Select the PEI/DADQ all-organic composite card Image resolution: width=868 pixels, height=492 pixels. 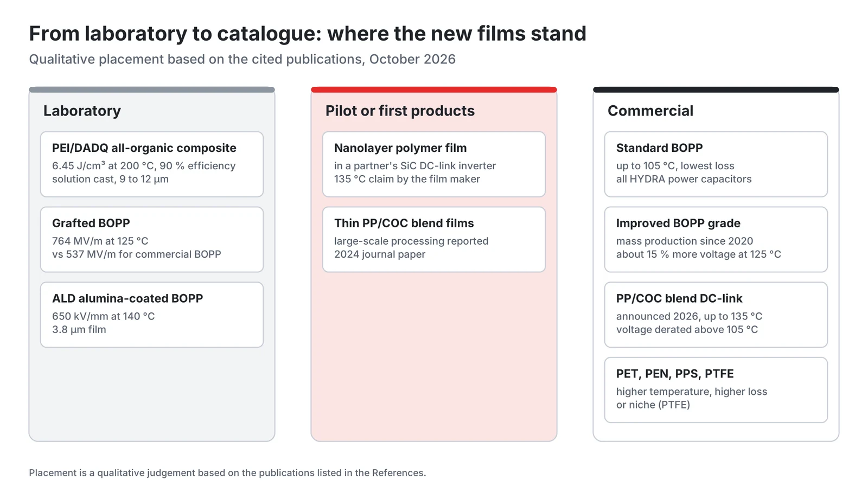coord(152,164)
